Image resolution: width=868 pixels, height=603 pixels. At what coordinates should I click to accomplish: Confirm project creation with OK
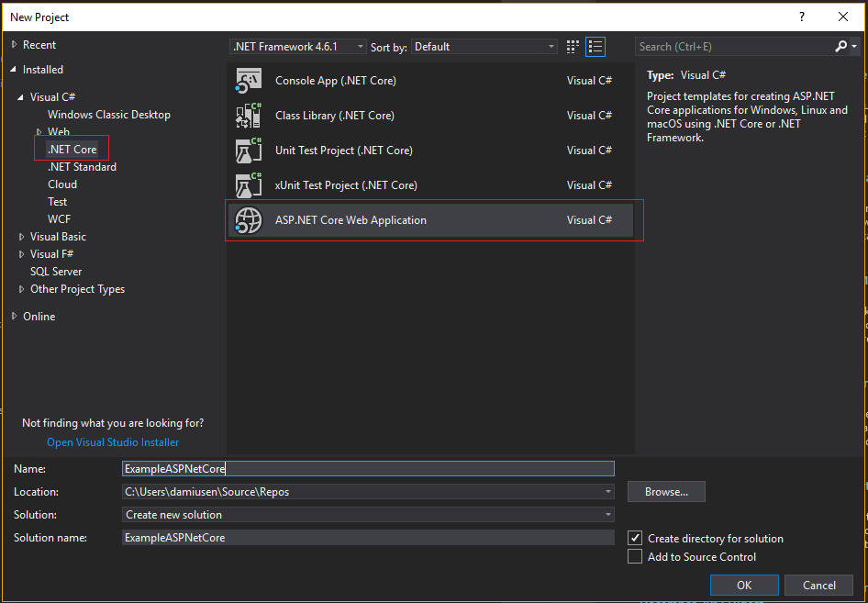[x=744, y=585]
